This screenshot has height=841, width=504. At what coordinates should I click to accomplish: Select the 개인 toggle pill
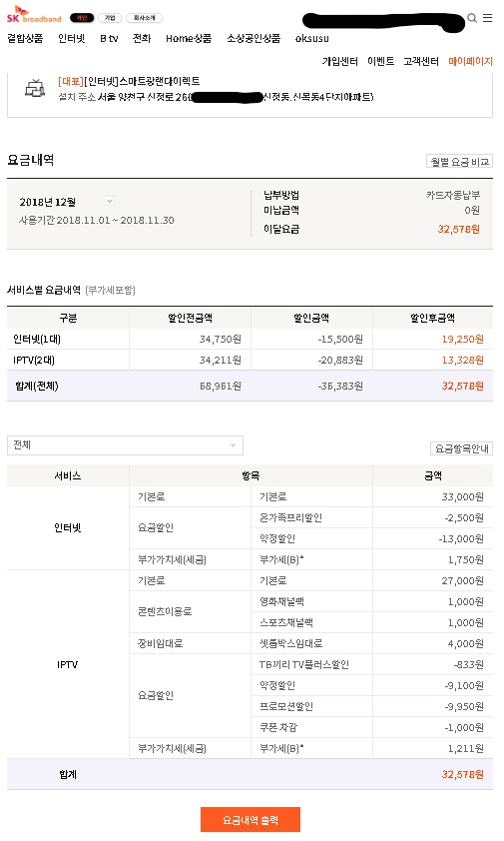82,18
